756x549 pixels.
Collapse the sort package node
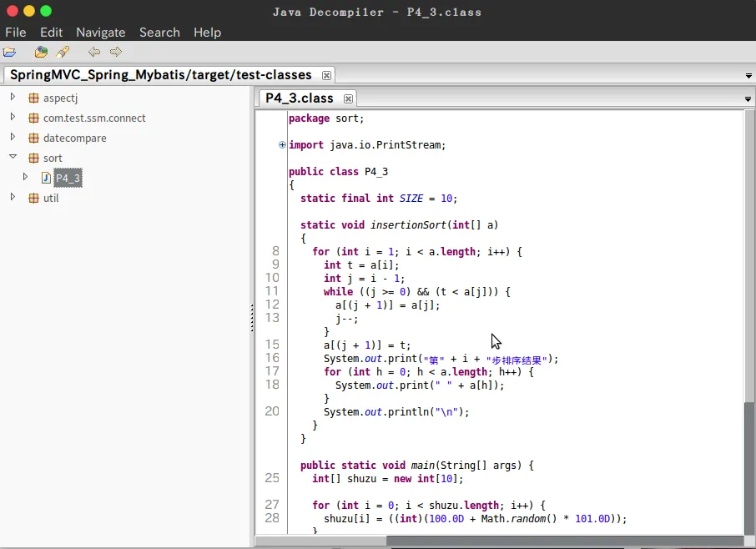click(x=13, y=157)
